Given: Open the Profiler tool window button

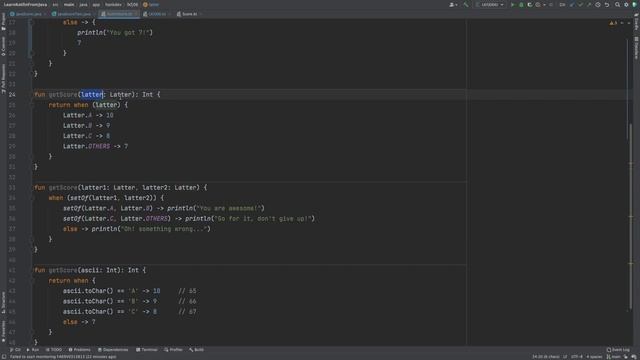Looking at the screenshot, I should (x=173, y=350).
